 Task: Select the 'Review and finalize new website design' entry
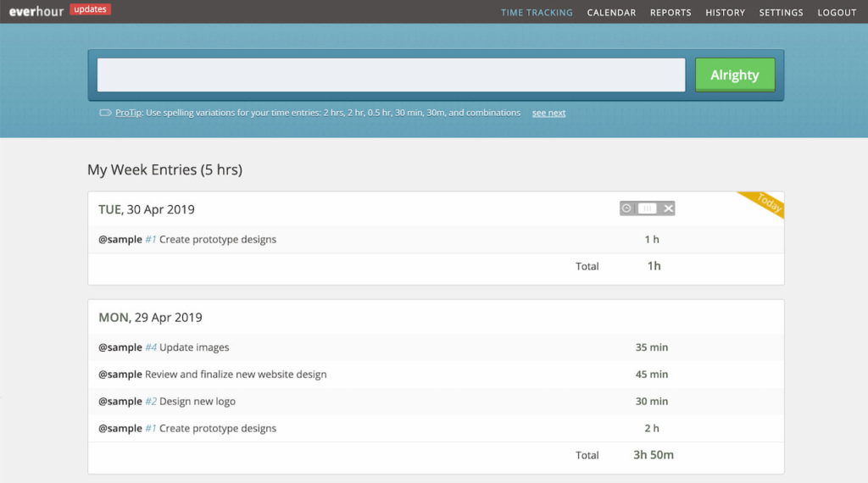click(236, 375)
